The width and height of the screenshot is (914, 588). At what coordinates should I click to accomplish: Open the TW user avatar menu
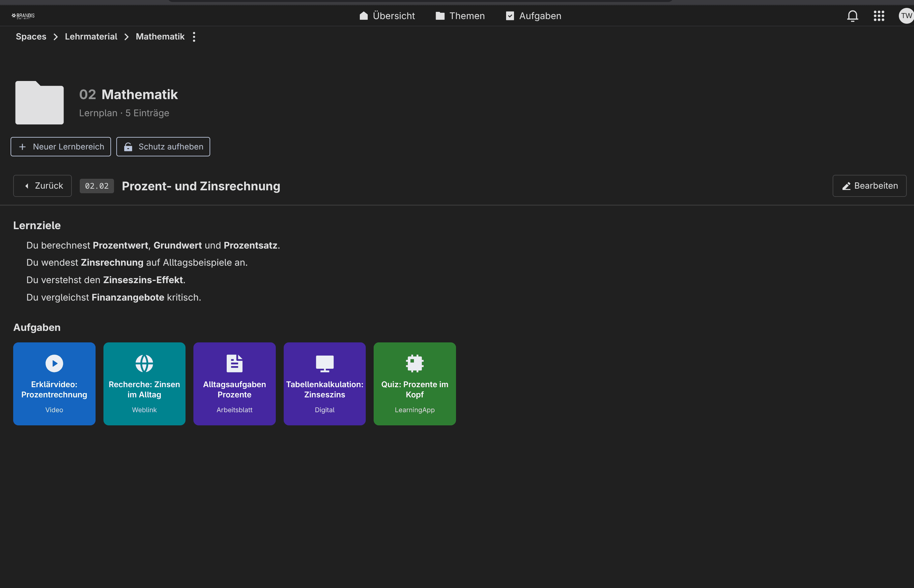pyautogui.click(x=906, y=16)
